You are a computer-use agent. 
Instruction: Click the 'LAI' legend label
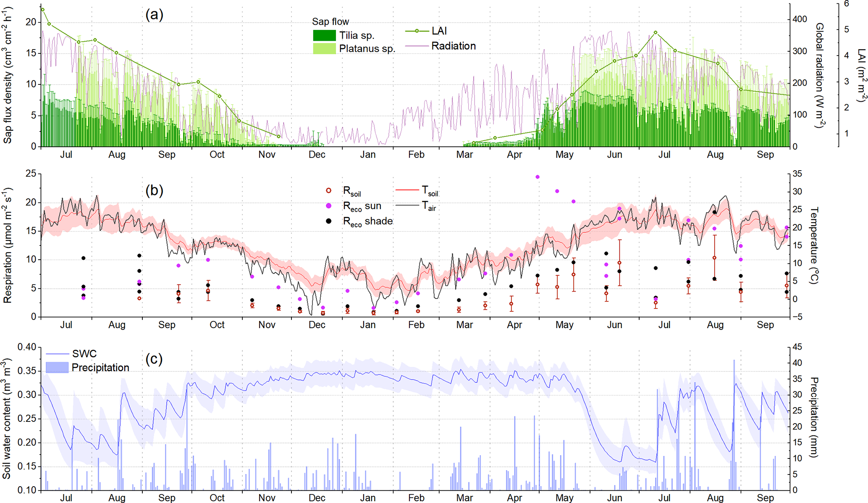pos(439,31)
